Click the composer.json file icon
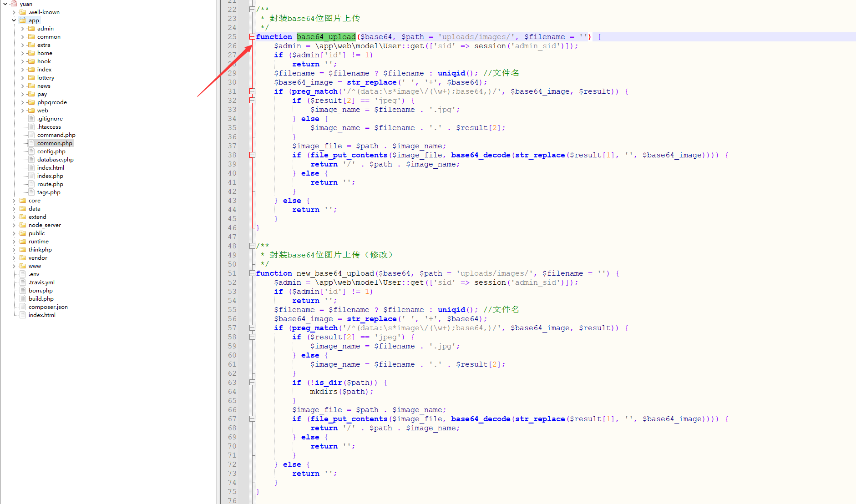Viewport: 856px width, 504px height. click(x=23, y=307)
